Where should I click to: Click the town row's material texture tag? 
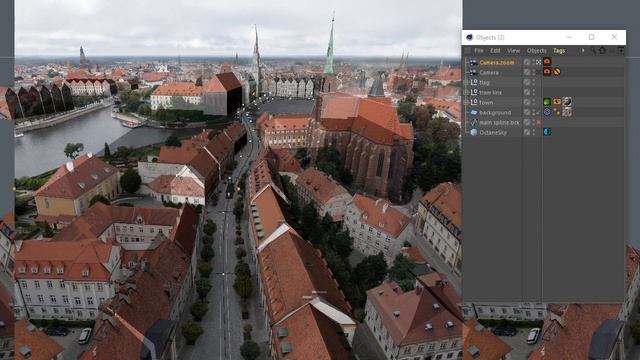coord(567,102)
